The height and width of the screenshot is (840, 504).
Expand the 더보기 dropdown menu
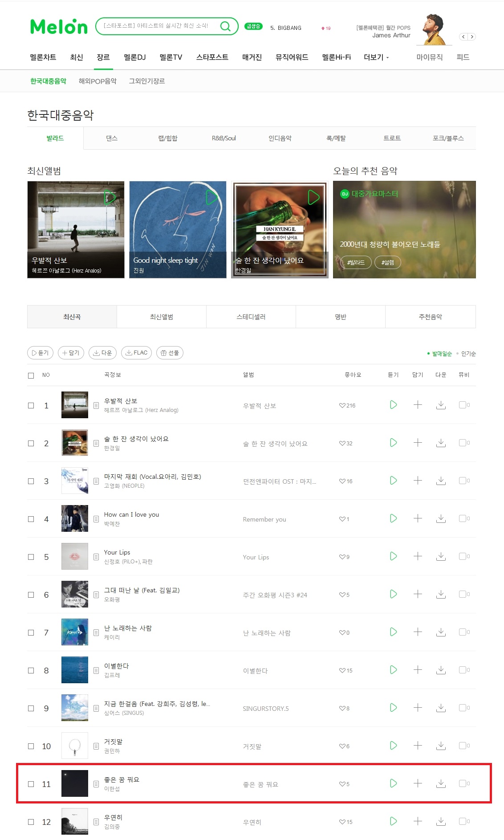[x=376, y=57]
